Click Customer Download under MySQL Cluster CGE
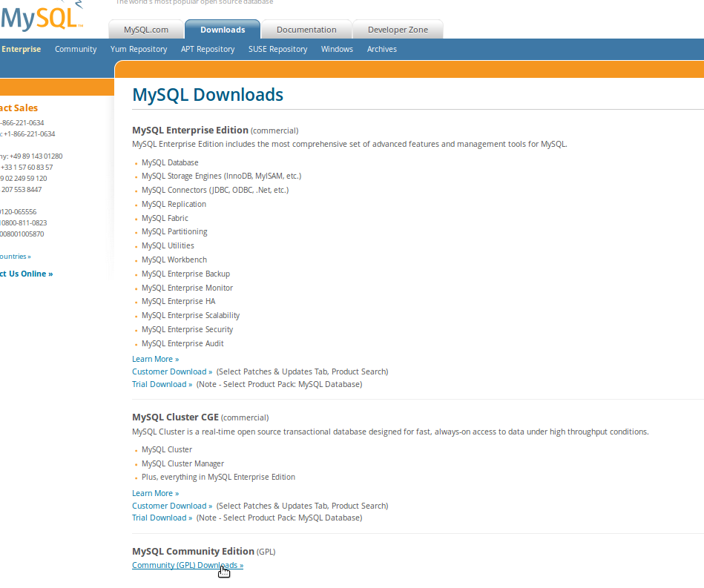The width and height of the screenshot is (704, 588). [171, 506]
